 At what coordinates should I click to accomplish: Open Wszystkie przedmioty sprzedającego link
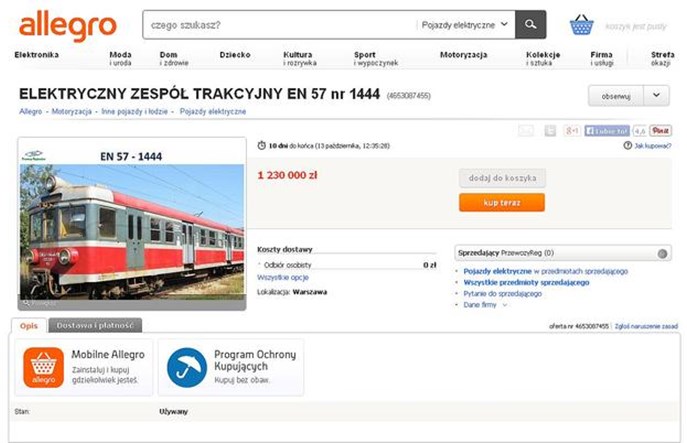coord(512,282)
